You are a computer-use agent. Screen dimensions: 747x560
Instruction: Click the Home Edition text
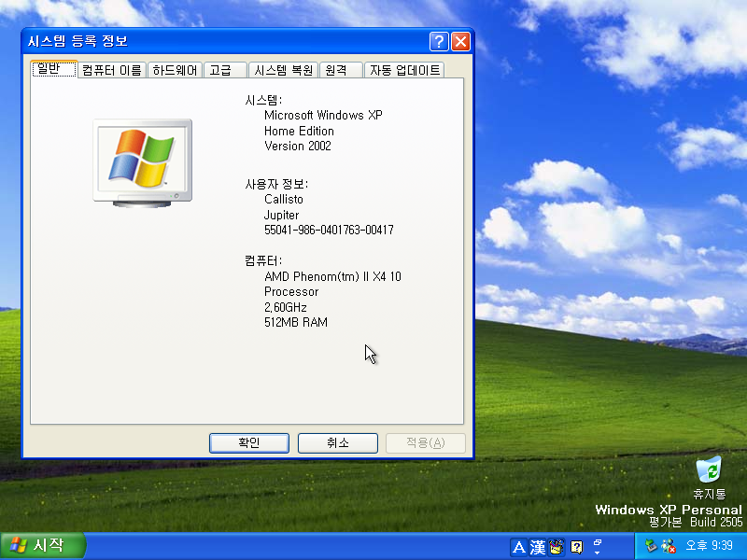(299, 131)
